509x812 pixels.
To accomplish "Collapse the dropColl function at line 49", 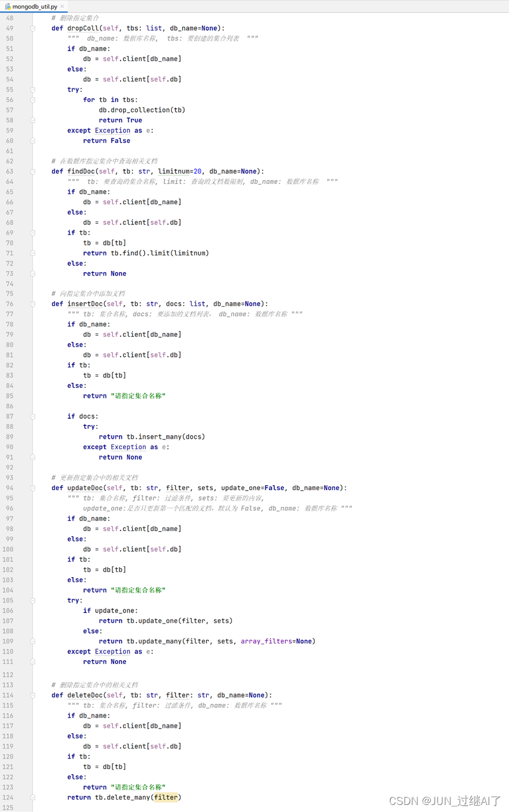I will tap(33, 28).
